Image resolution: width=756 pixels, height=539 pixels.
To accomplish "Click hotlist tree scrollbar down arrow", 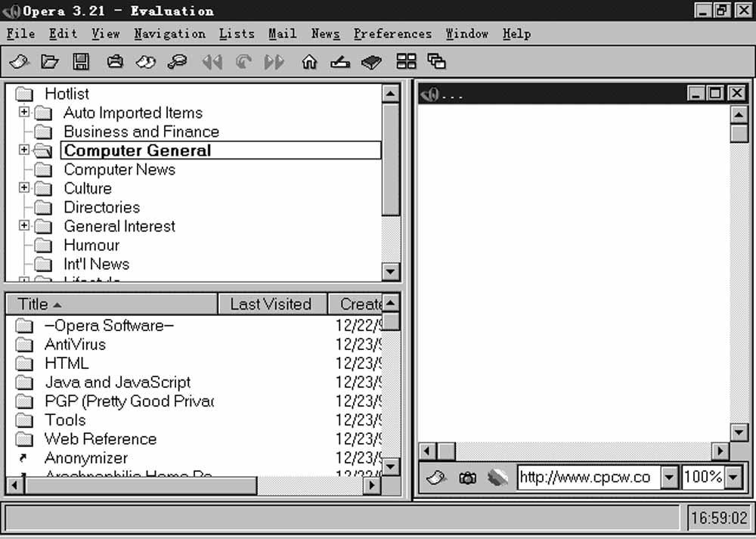I will coord(391,272).
